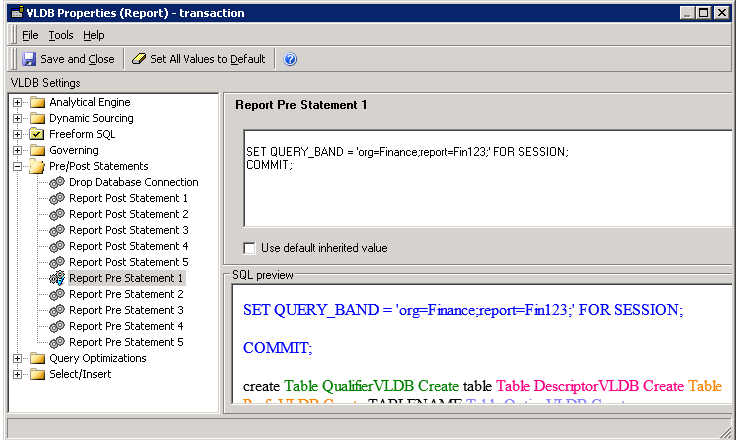Expand the Select/Insert node
The width and height of the screenshot is (740, 440).
click(x=17, y=375)
